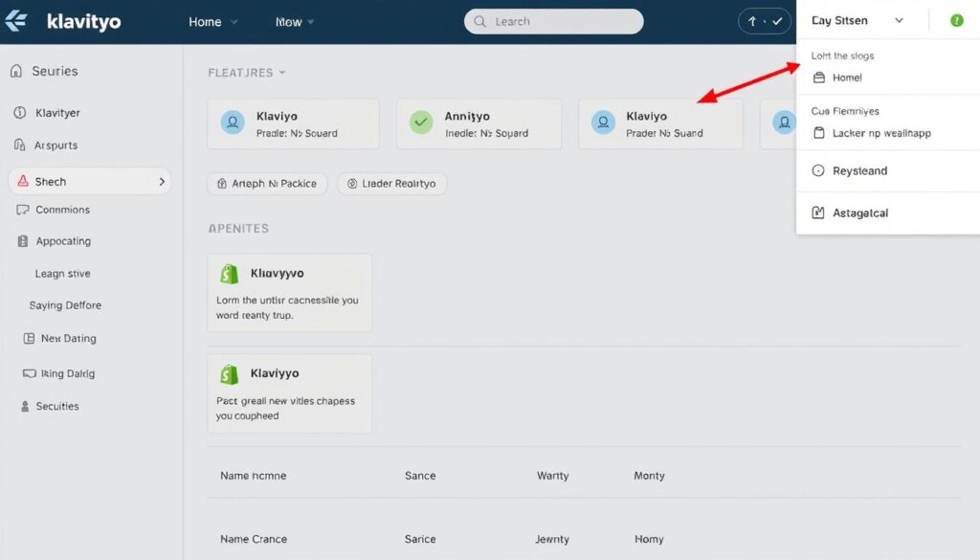Go to Klavityer in sidebar
This screenshot has height=560, width=980.
tap(57, 113)
